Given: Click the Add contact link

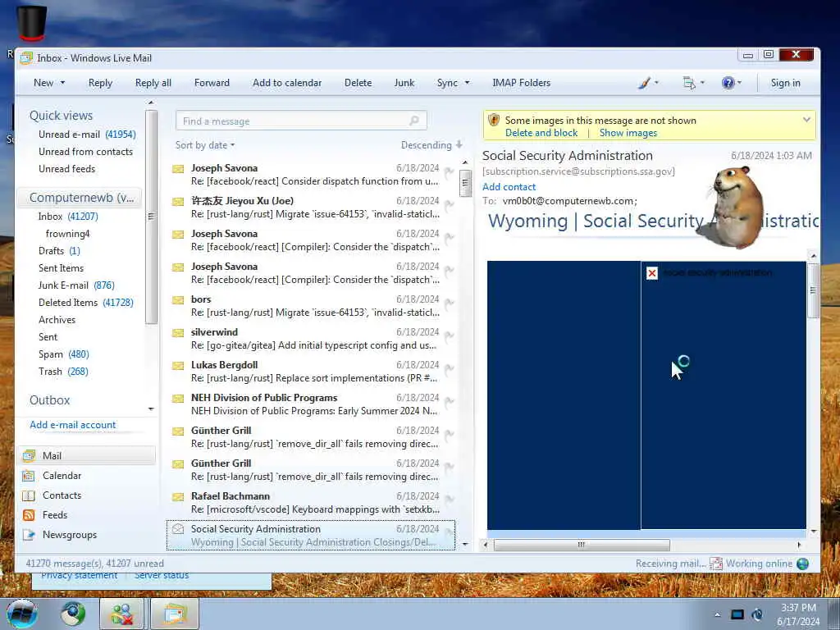Looking at the screenshot, I should 509,187.
